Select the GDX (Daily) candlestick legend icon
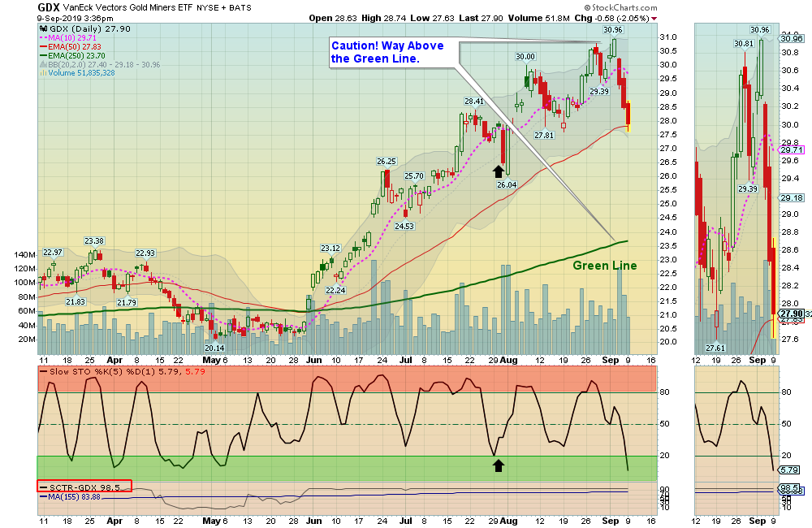The image size is (812, 528). pyautogui.click(x=44, y=29)
